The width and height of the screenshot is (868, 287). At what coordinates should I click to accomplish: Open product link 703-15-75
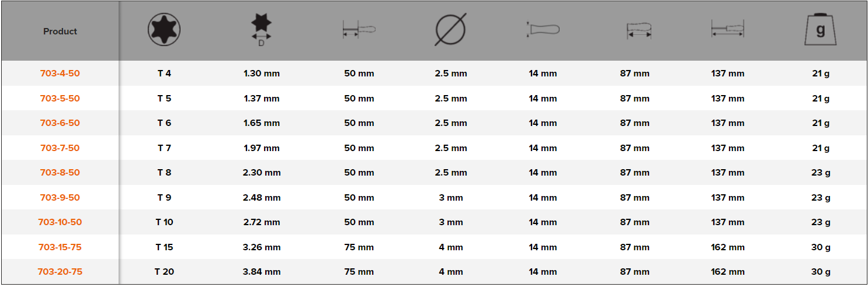coord(60,247)
